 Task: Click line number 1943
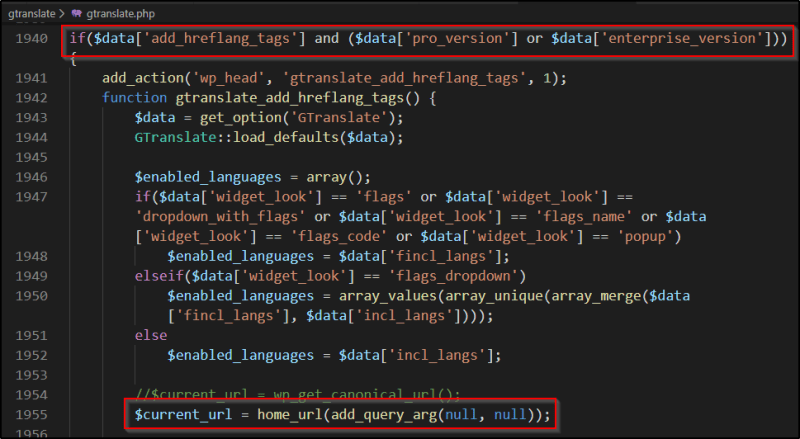[32, 118]
